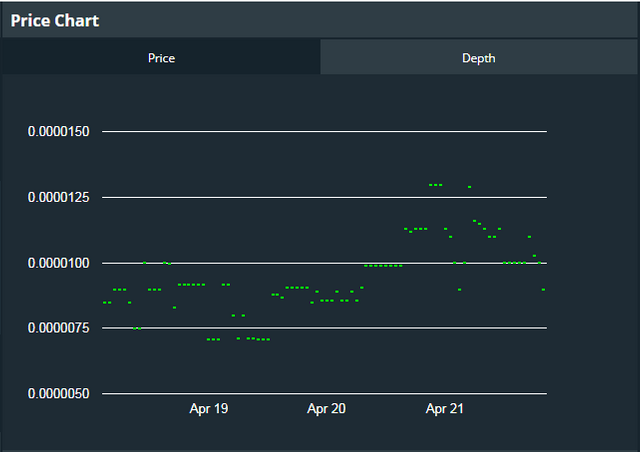
Task: Select the 0.0000125 axis label
Action: click(58, 197)
